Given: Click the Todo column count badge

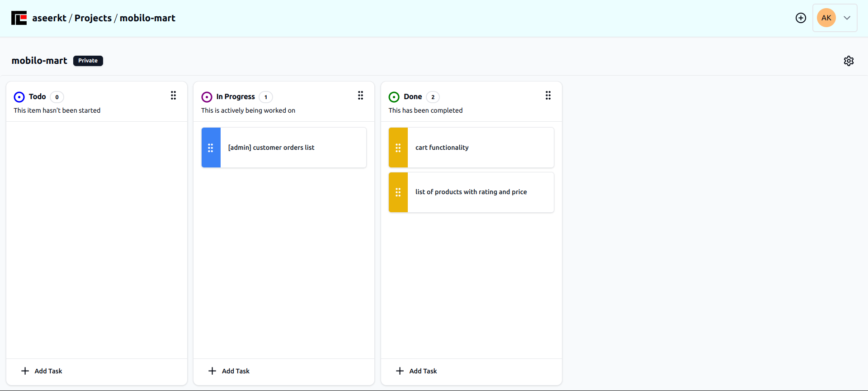Looking at the screenshot, I should coord(57,97).
